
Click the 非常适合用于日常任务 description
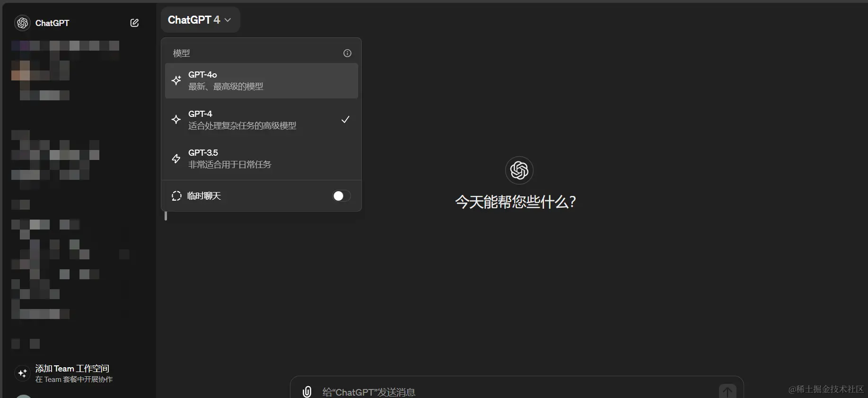click(x=229, y=165)
